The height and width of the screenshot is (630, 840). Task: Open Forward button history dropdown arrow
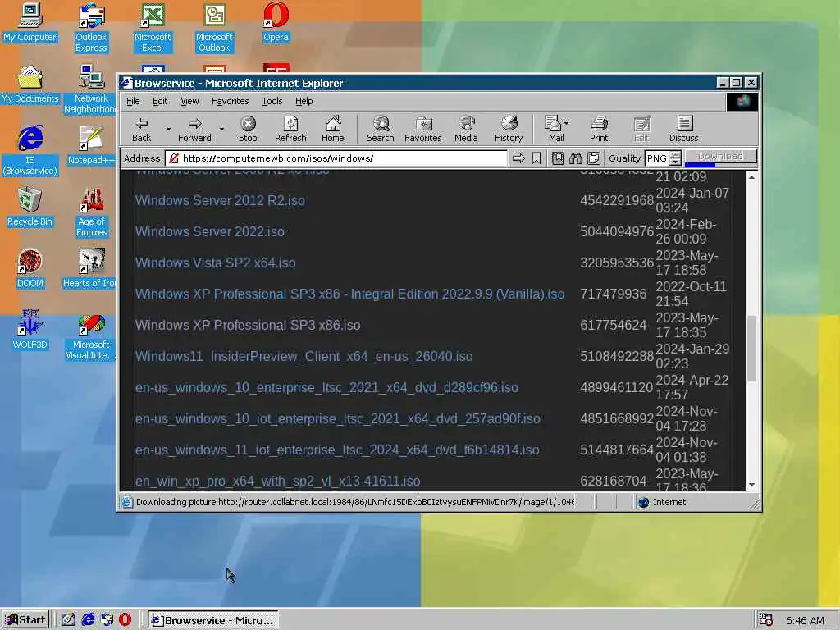[x=221, y=129]
